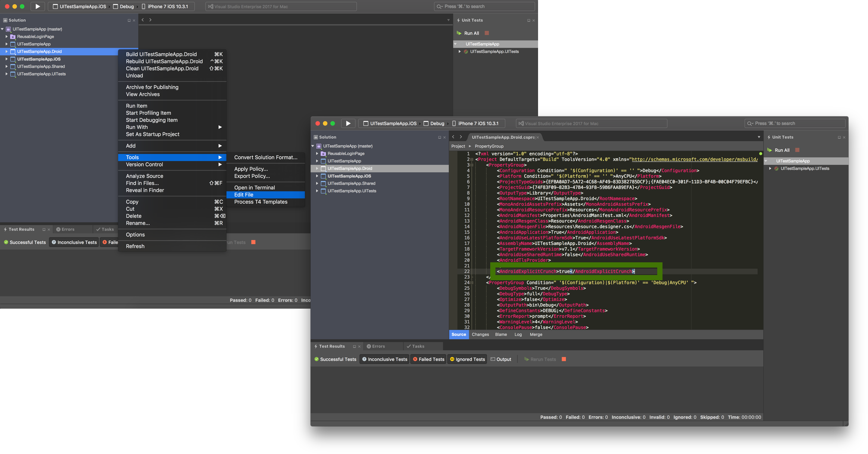Click the navigate back arrow in the back window editor
868x454 pixels.
pyautogui.click(x=143, y=20)
